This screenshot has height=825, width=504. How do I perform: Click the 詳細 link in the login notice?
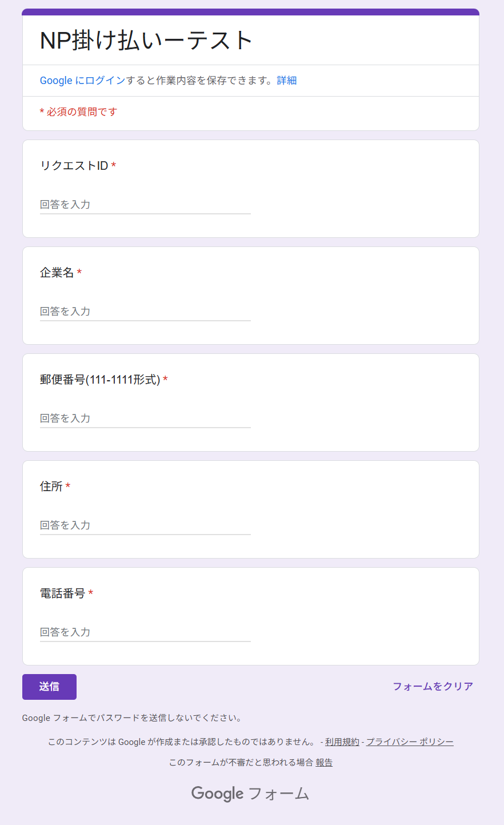pos(287,81)
